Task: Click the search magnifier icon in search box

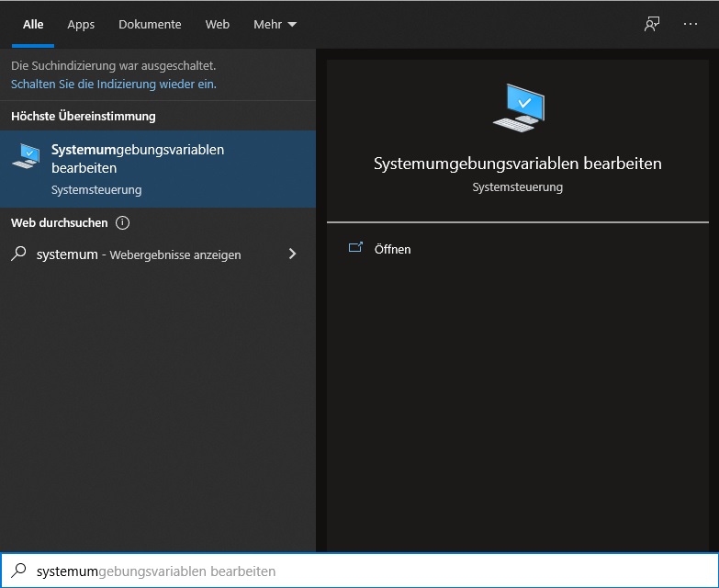Action: click(18, 571)
